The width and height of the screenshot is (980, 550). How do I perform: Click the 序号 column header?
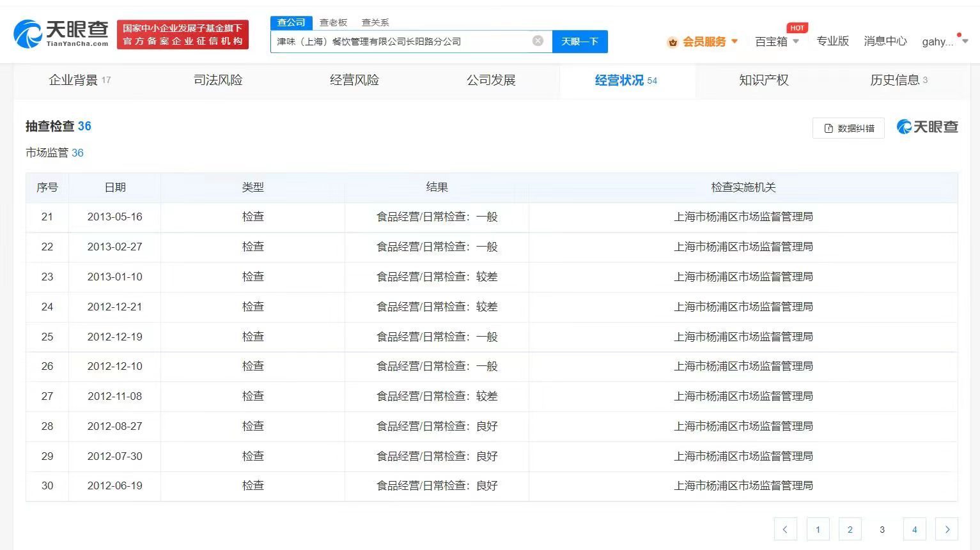[x=47, y=187]
